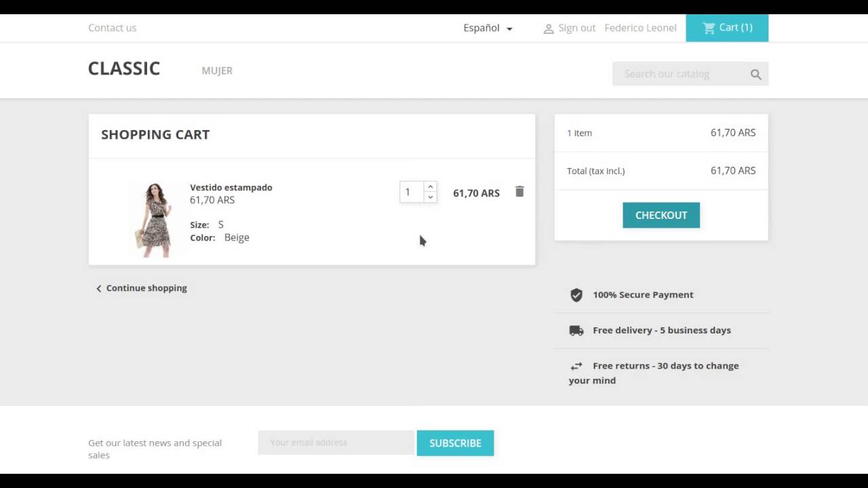
Task: Click into the Search our catalog field
Action: coord(678,74)
